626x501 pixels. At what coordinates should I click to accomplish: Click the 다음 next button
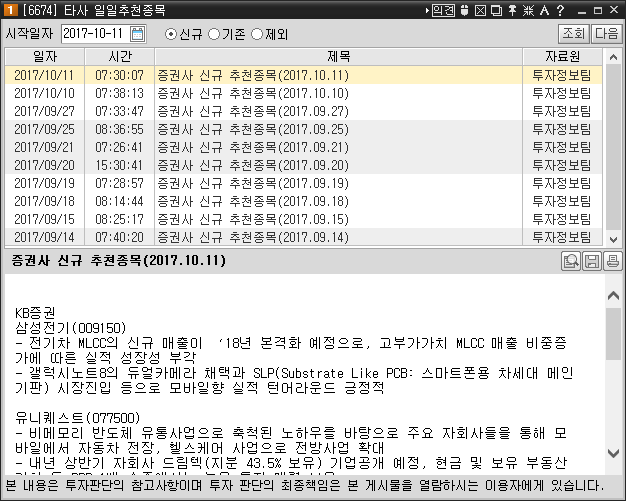[606, 34]
